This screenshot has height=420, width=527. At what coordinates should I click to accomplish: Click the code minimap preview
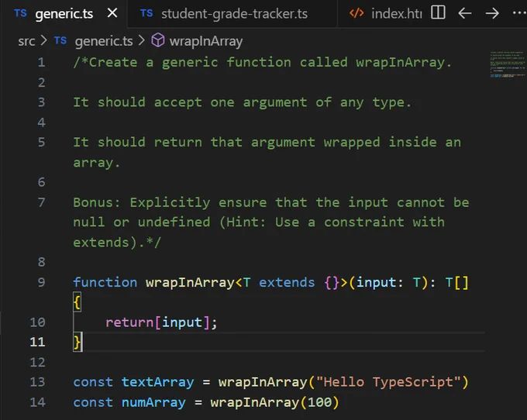[507, 64]
